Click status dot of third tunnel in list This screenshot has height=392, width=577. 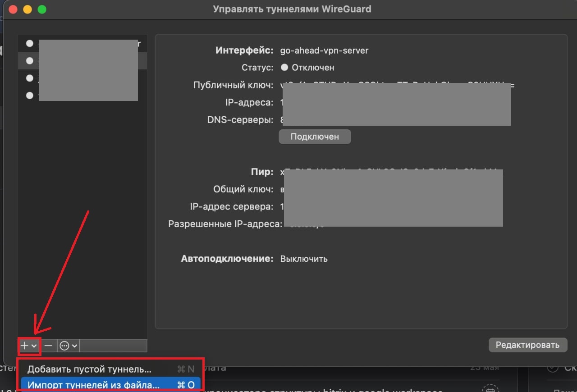(30, 78)
